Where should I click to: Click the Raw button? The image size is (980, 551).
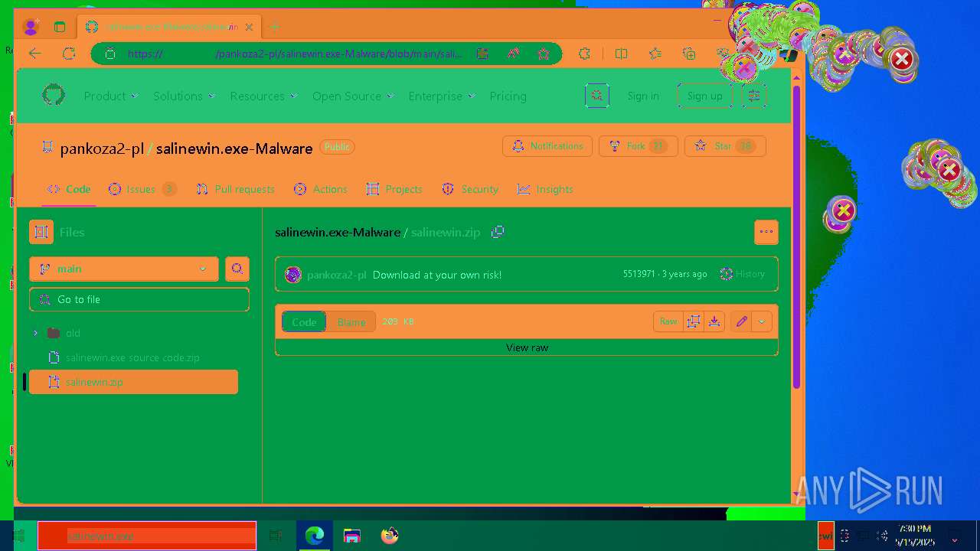pos(668,321)
